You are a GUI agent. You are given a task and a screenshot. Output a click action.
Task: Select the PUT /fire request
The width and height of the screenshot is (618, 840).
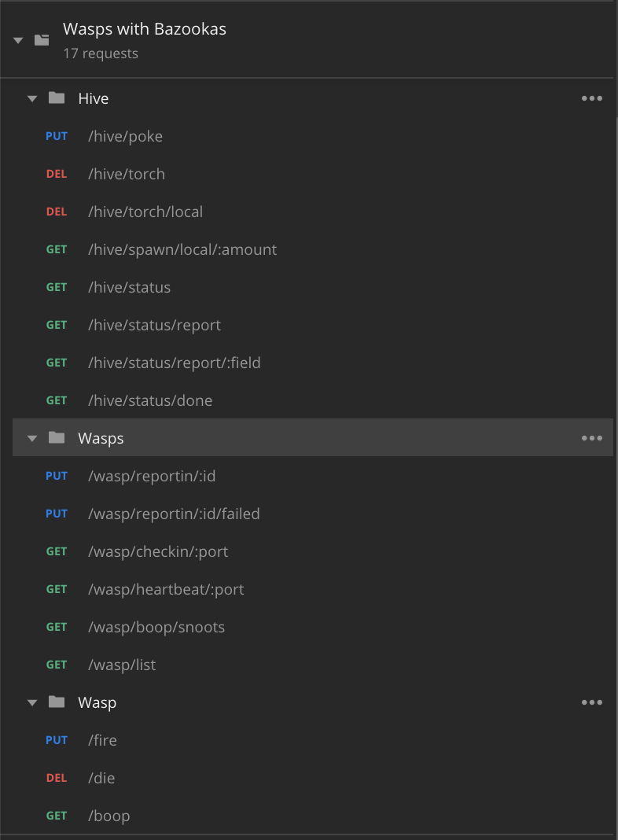102,740
